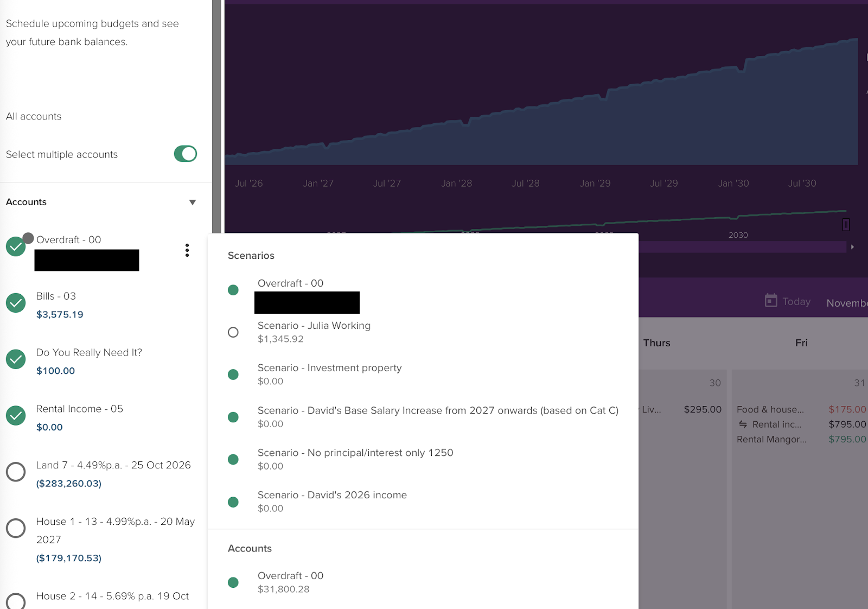Turn off Select multiple accounts switch
Image resolution: width=868 pixels, height=609 pixels.
(x=185, y=154)
